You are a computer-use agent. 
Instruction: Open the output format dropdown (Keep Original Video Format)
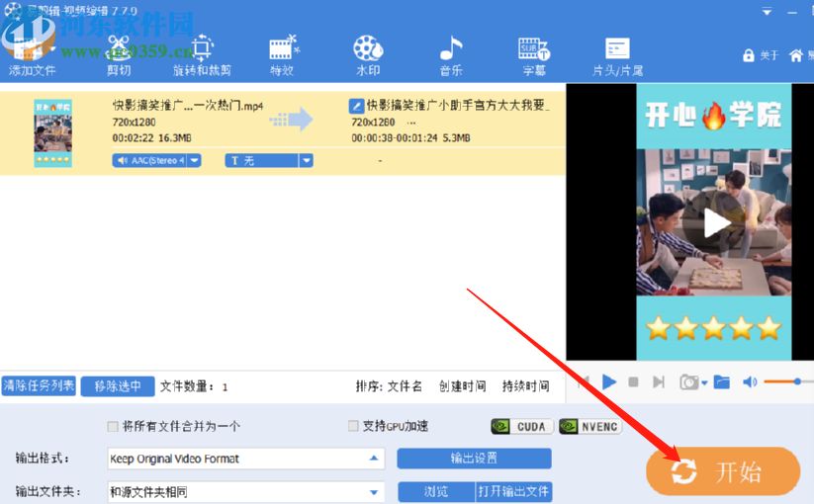click(x=246, y=459)
